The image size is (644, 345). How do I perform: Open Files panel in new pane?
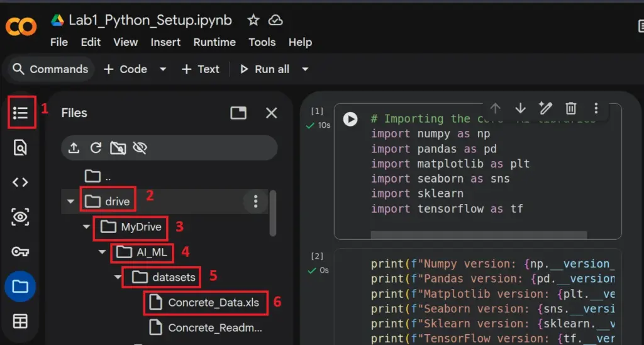click(x=238, y=113)
